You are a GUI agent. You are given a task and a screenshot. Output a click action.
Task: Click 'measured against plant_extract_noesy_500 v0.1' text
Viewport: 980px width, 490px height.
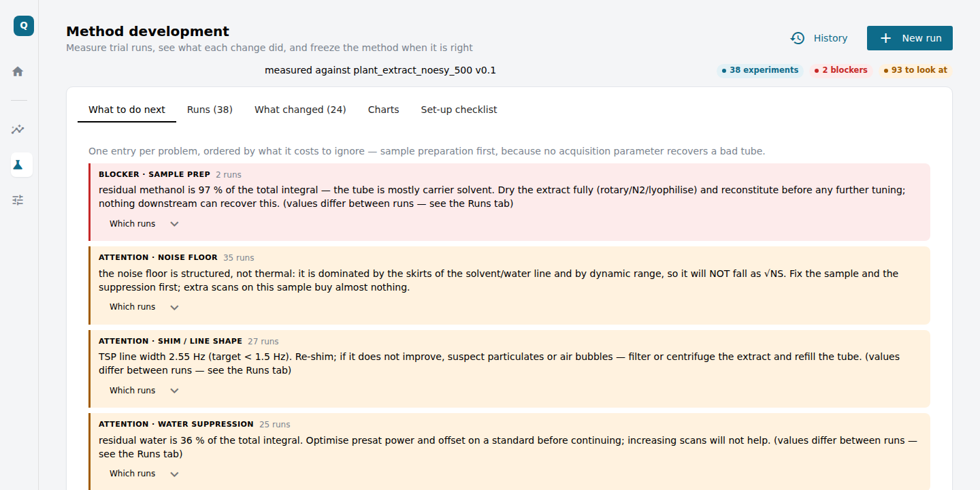tap(380, 70)
